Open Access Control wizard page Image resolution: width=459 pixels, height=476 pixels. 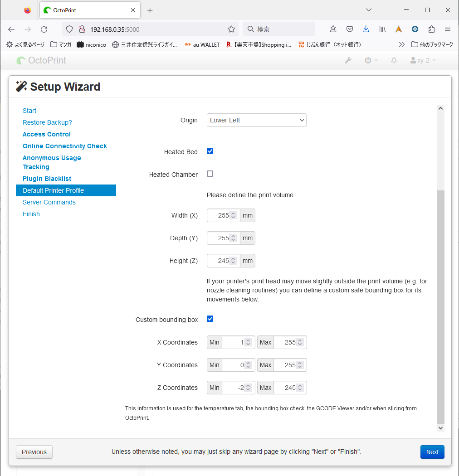click(x=46, y=135)
